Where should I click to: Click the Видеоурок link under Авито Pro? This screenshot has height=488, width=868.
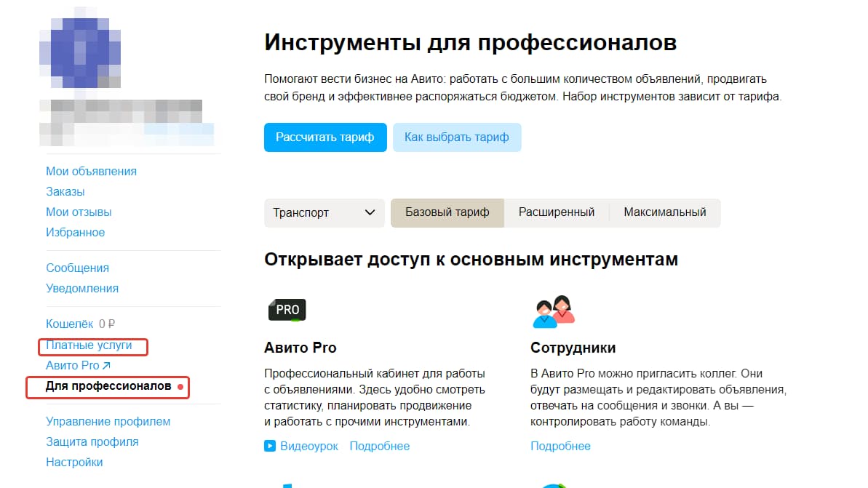tap(309, 446)
